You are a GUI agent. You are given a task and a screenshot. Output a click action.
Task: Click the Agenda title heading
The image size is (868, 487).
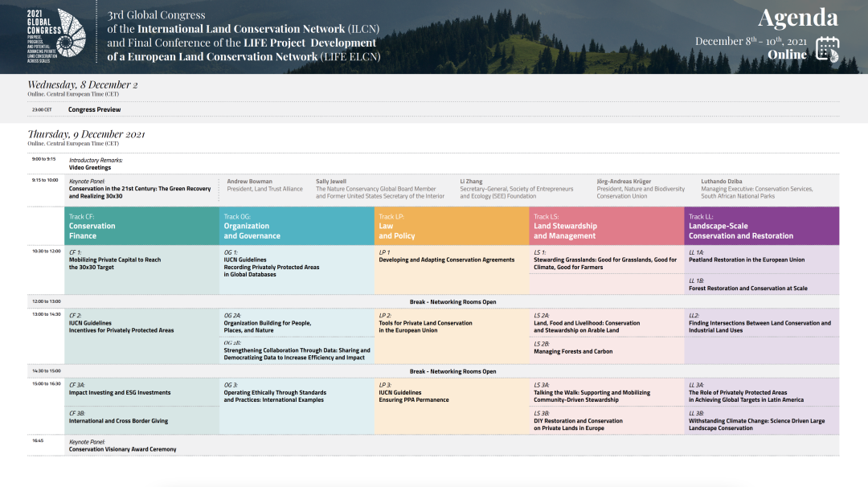pos(797,18)
